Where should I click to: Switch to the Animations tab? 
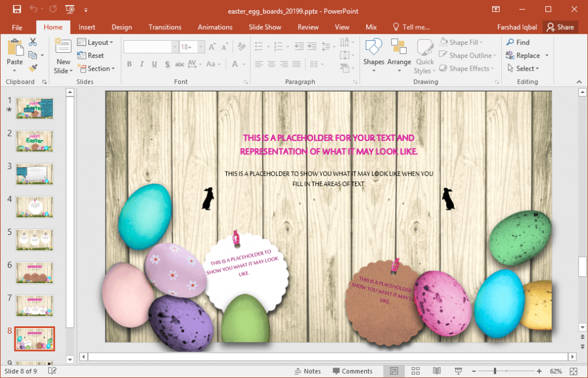215,26
